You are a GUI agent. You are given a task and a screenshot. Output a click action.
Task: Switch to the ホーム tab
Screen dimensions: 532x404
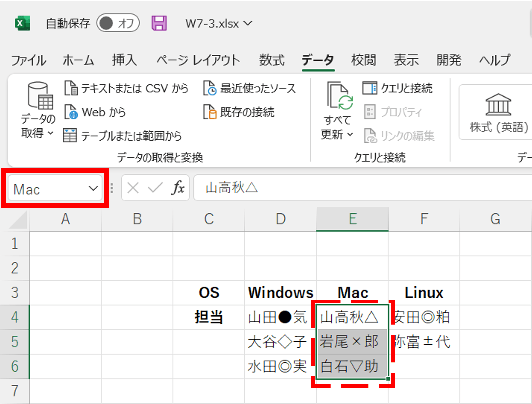[78, 60]
